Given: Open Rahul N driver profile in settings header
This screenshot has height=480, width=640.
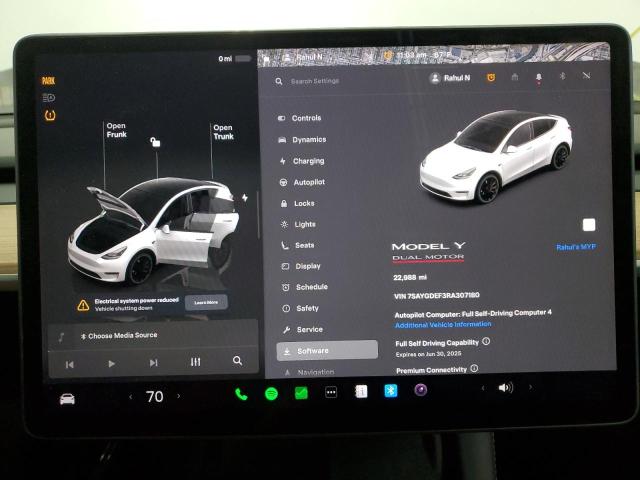Looking at the screenshot, I should tap(450, 78).
